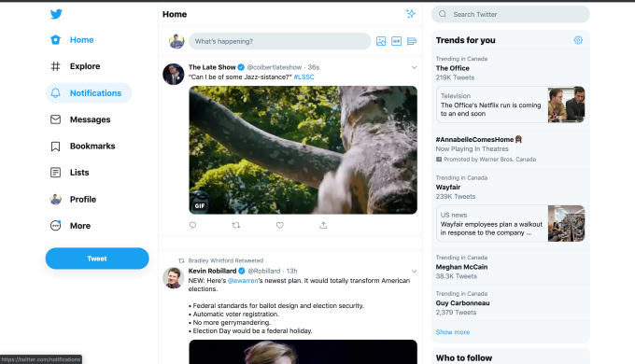Open Trends settings gear
635x364 pixels.
(578, 40)
